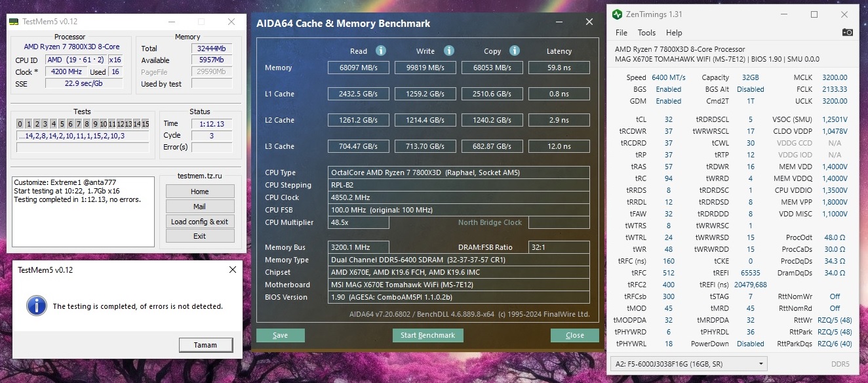This screenshot has width=868, height=383.
Task: Open the File menu in ZenTimings
Action: [621, 33]
